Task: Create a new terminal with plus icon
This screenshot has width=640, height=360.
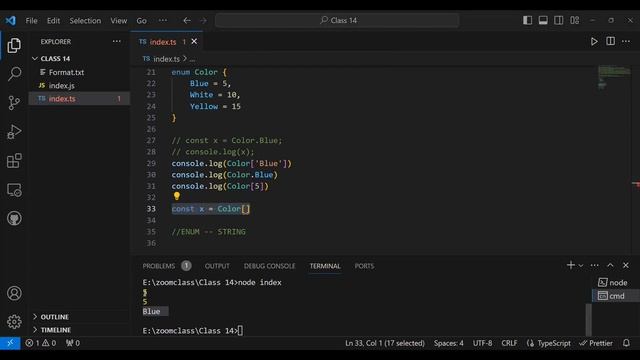Action: 571,265
